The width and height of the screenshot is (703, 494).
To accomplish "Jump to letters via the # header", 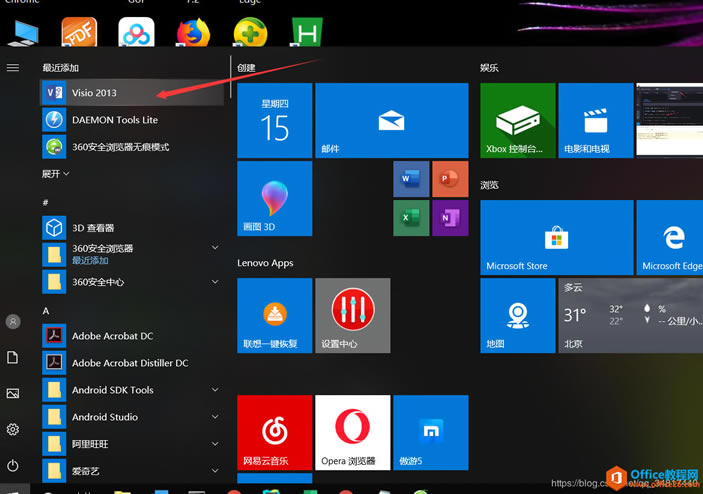I will (x=45, y=202).
